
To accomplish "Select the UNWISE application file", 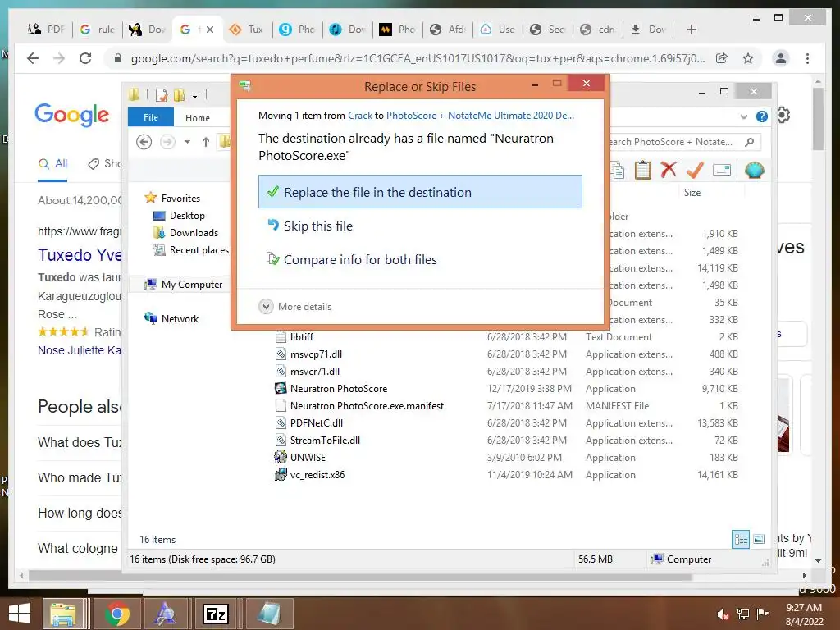I will (x=308, y=457).
